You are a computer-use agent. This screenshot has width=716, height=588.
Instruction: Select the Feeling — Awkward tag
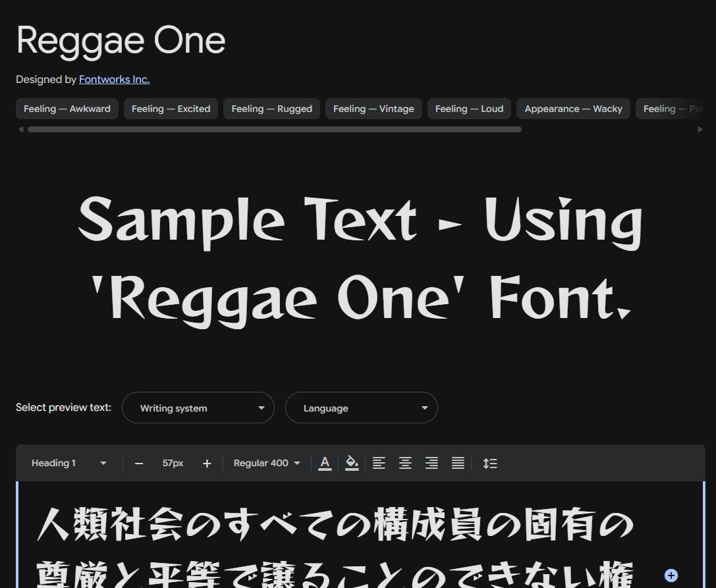tap(67, 109)
